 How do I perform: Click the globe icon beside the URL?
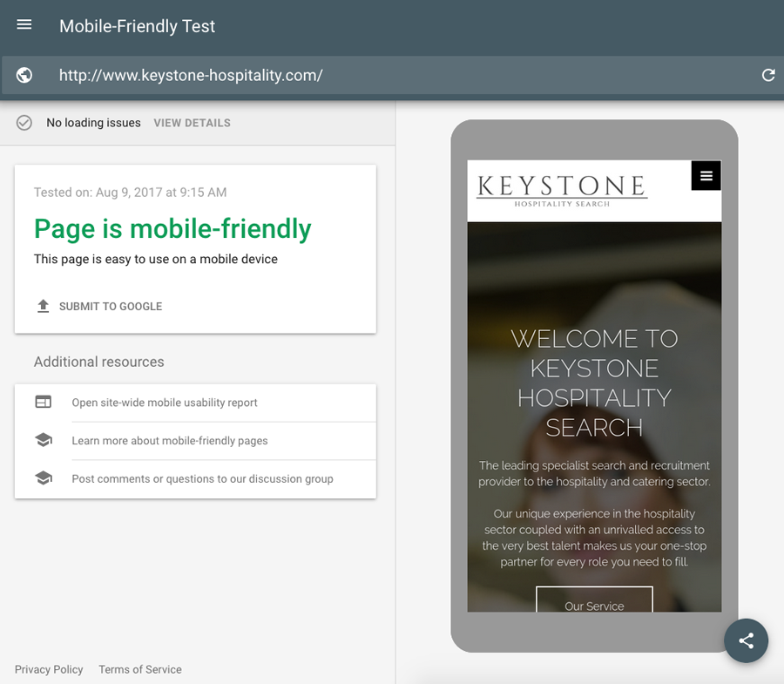tap(24, 75)
